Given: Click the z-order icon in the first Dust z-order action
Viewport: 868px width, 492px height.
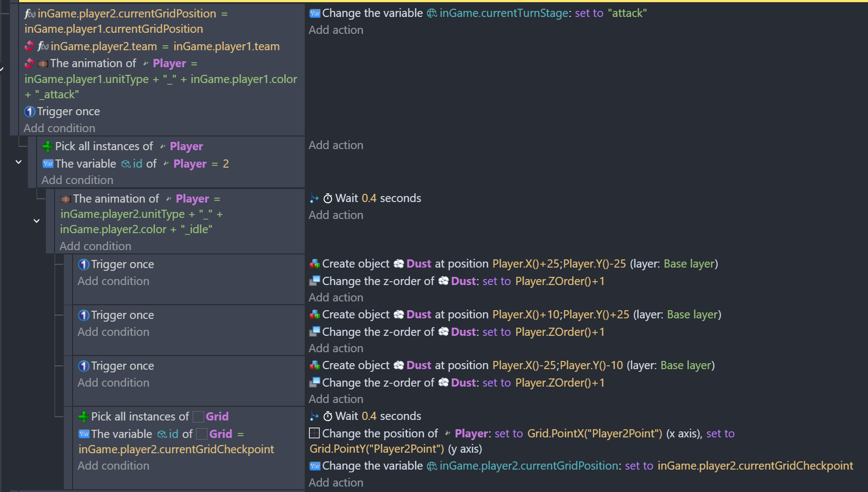Looking at the screenshot, I should pos(314,281).
